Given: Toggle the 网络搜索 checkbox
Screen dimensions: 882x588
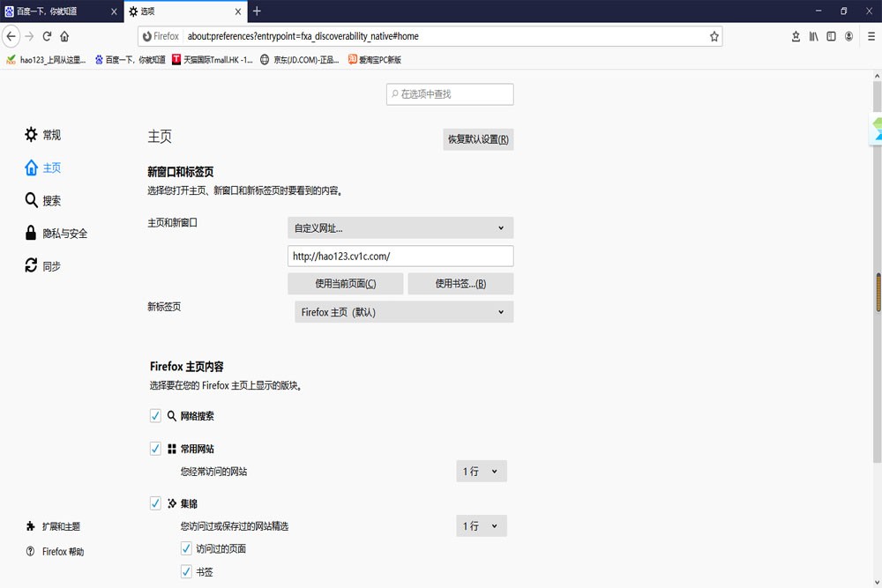Looking at the screenshot, I should point(155,416).
